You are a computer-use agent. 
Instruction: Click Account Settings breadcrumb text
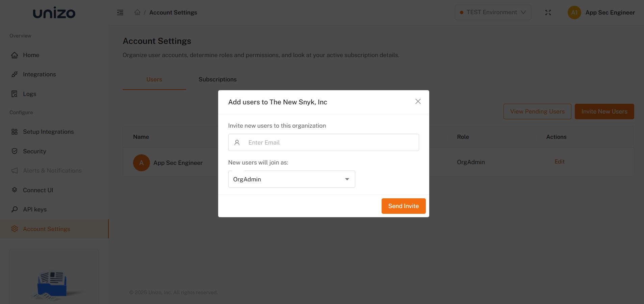click(x=173, y=12)
